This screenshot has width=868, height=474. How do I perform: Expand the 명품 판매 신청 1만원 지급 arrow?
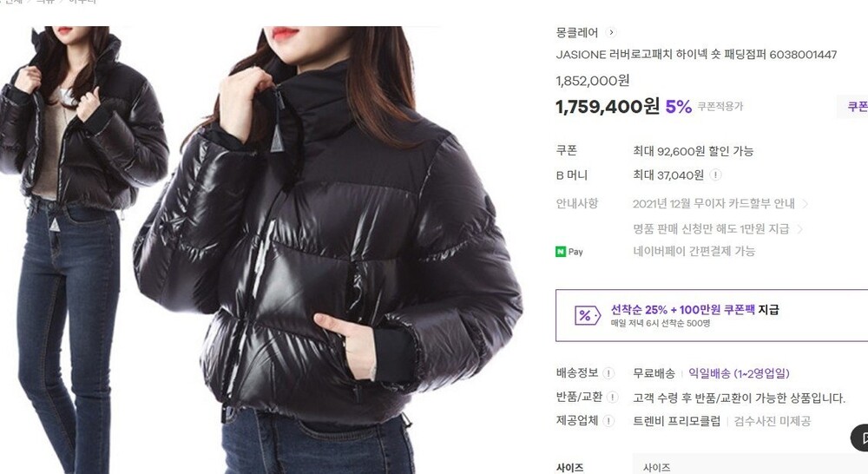(x=799, y=228)
